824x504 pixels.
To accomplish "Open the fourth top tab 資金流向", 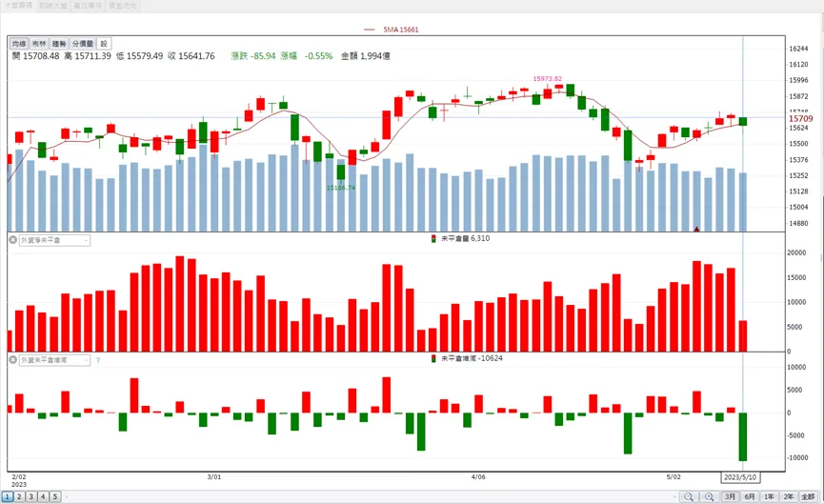I will 123,6.
